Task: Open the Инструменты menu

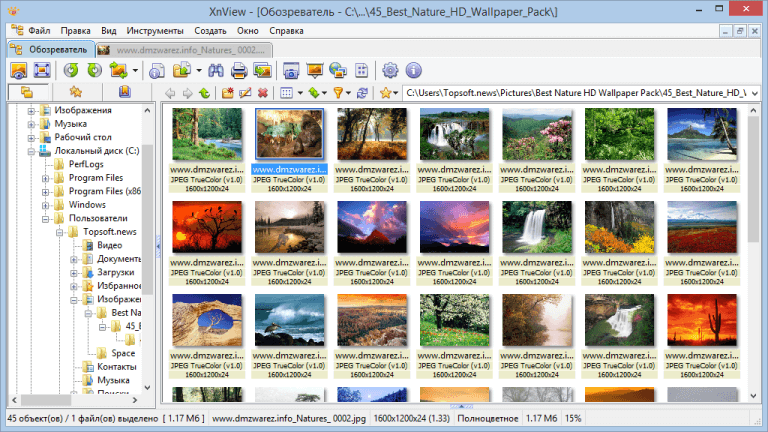Action: click(x=155, y=31)
